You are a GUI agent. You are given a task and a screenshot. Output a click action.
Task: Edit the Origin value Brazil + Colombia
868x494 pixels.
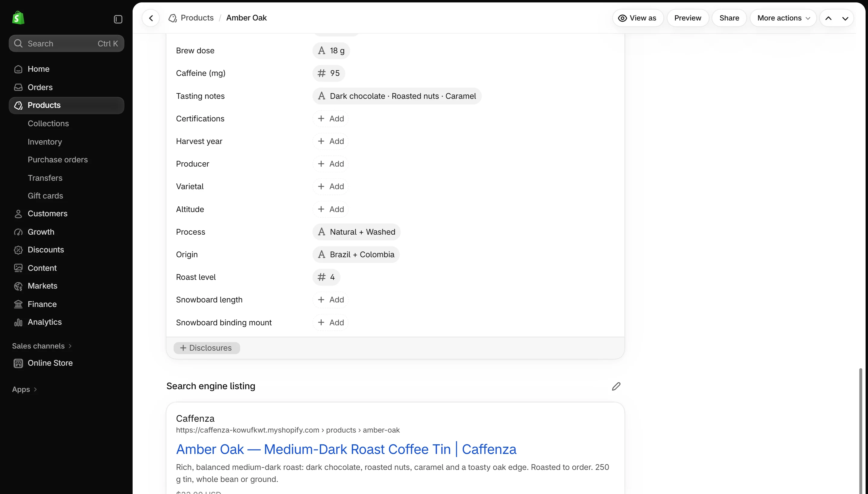[x=356, y=255]
